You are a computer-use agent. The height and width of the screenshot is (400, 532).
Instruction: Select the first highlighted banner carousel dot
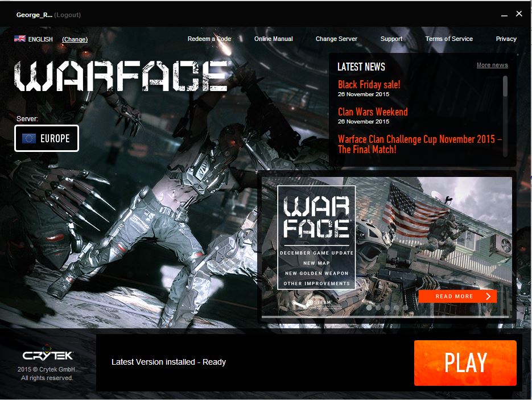[369, 307]
